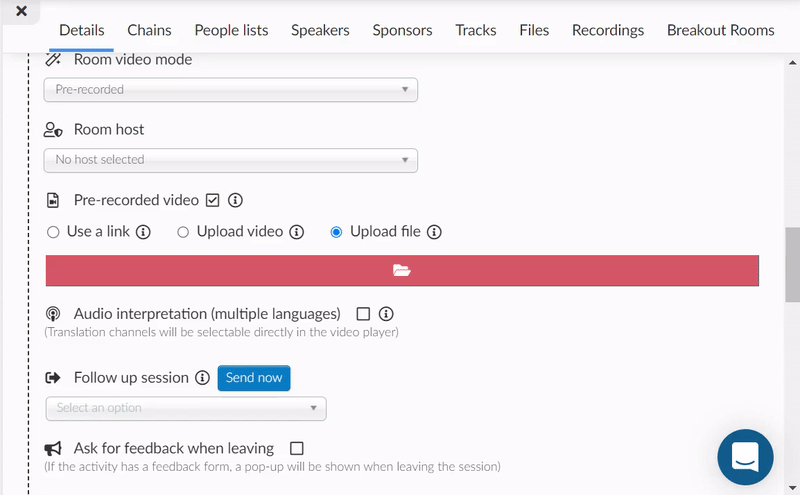Switch to the Chains tab
This screenshot has width=800, height=495.
(x=149, y=30)
